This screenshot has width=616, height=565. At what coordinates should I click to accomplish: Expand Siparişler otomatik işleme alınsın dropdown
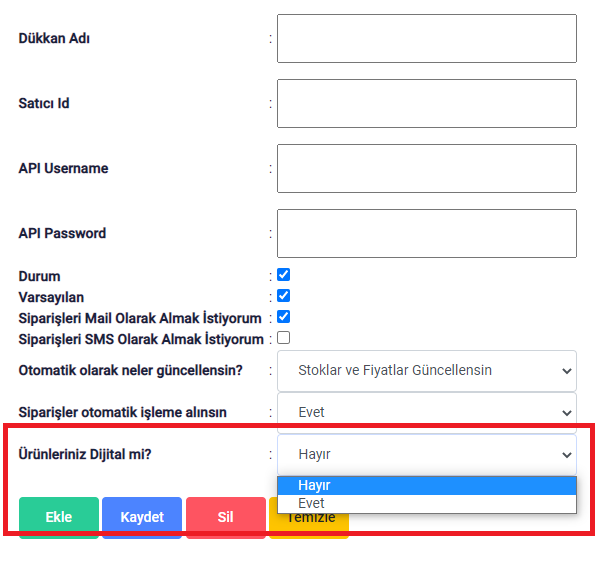tap(427, 413)
